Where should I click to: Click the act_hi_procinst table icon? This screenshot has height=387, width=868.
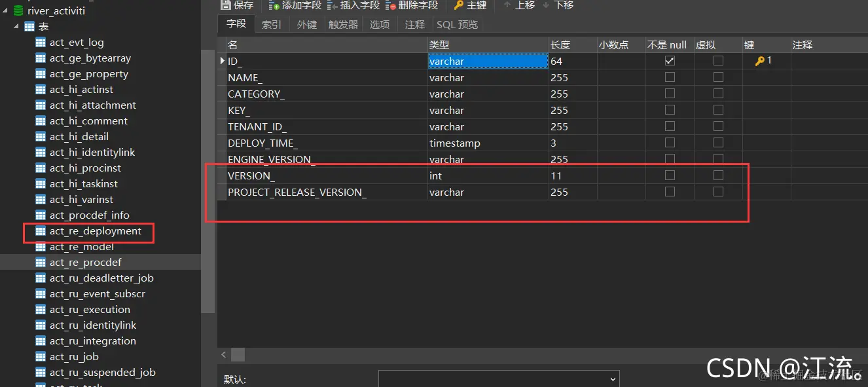coord(41,168)
